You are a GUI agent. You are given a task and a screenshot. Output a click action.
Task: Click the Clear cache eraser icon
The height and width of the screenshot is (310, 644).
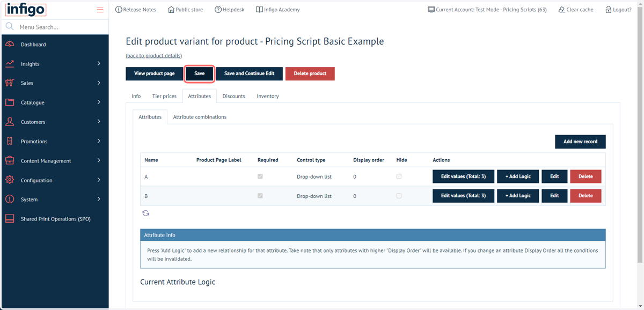pos(561,10)
